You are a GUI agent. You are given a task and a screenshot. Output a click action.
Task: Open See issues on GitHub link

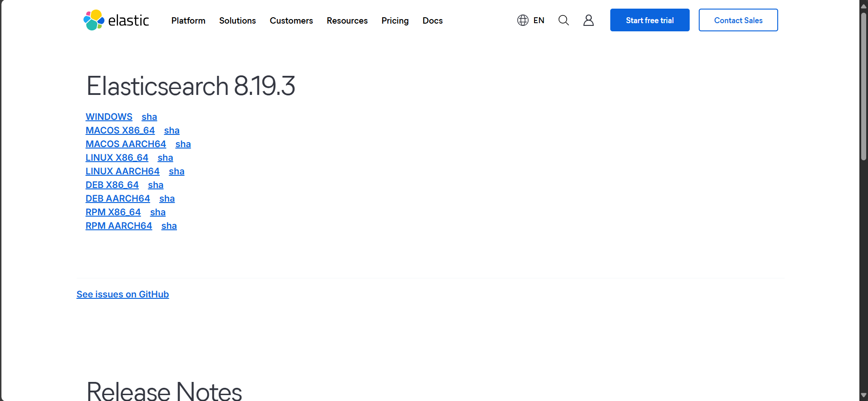coord(123,294)
